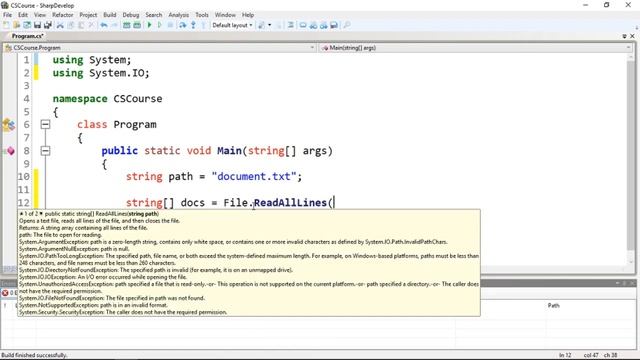The image size is (640, 360).
Task: Close the Program.cs document tab
Action: tap(632, 36)
